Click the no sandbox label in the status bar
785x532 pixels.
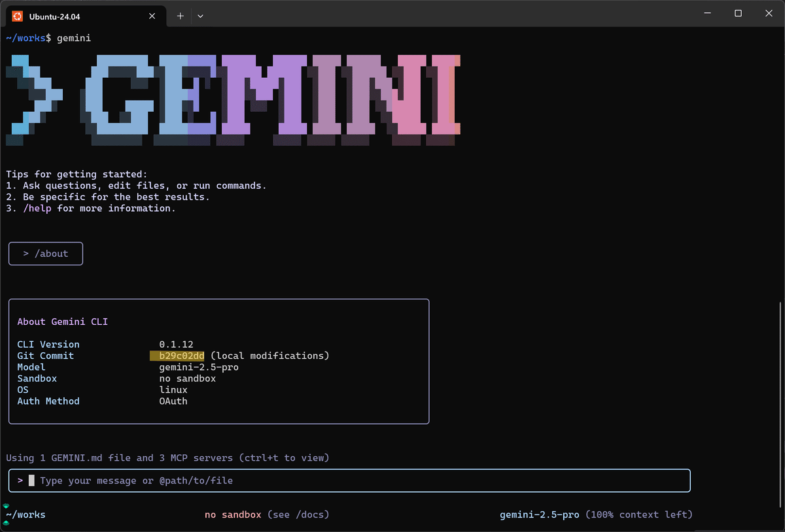point(232,514)
